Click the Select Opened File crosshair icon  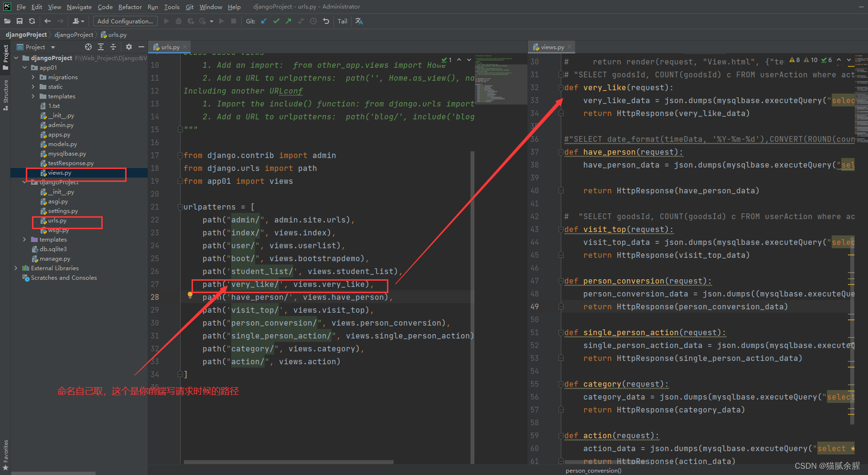tap(88, 47)
